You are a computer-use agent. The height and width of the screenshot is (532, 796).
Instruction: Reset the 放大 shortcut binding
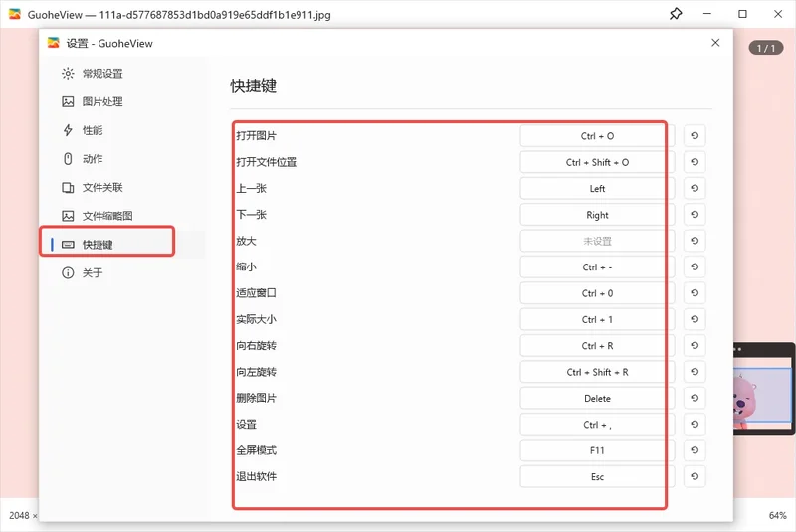pos(695,241)
